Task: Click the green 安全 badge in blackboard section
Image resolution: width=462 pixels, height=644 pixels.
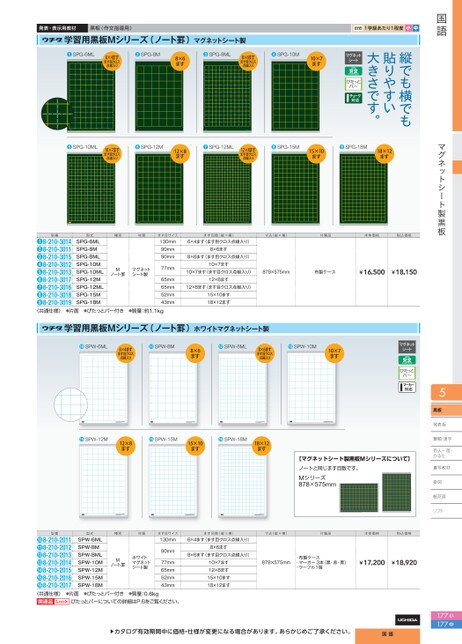Action: tap(353, 71)
